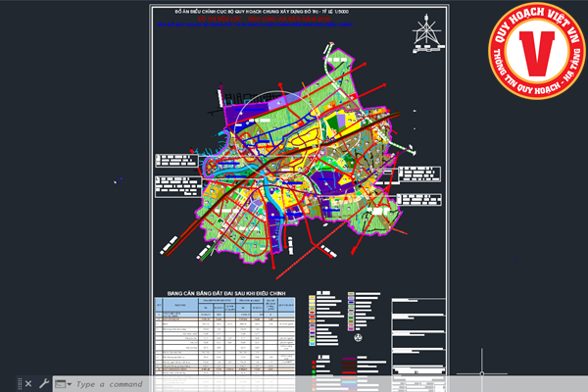Click the north arrow compass symbol
Viewport: 588px width, 392px height.
pyautogui.click(x=426, y=31)
